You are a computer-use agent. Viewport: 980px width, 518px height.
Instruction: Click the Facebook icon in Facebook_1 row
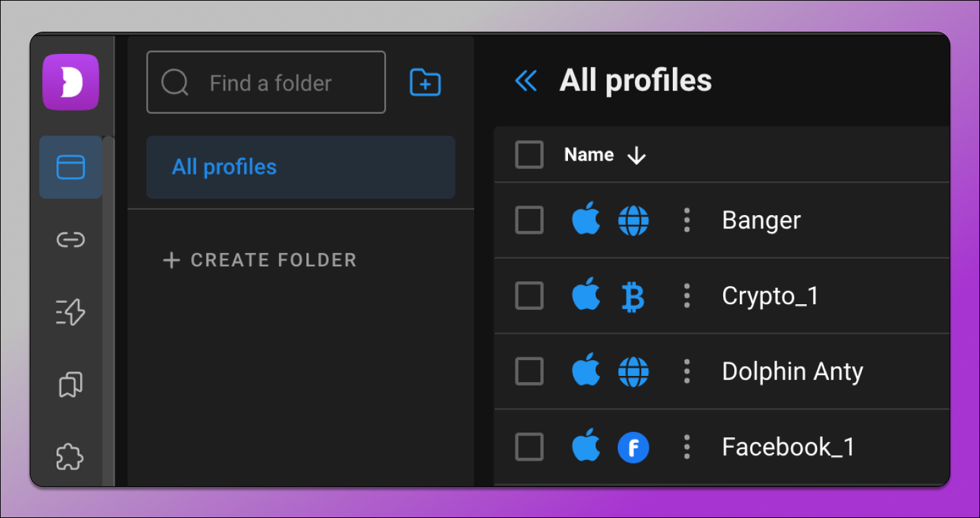tap(634, 448)
